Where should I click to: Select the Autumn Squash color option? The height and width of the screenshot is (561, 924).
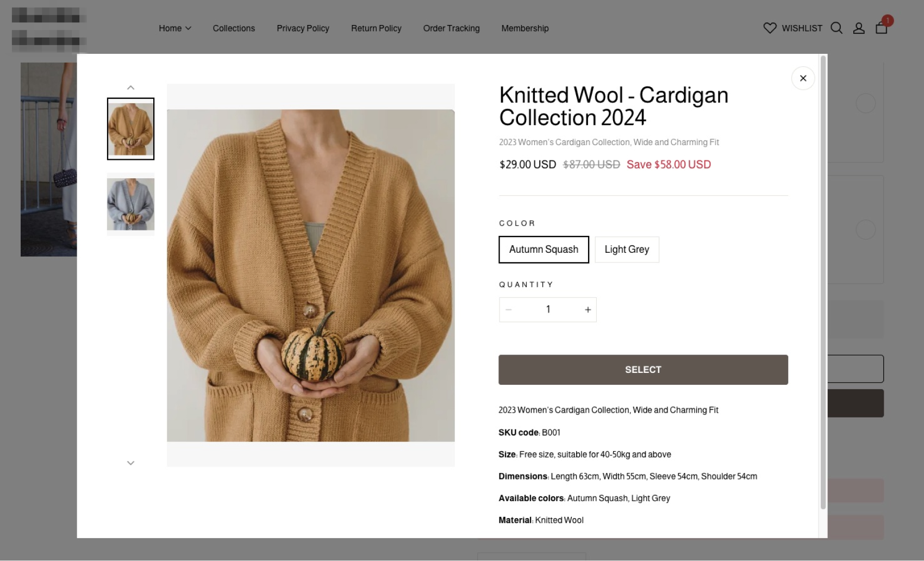coord(544,250)
